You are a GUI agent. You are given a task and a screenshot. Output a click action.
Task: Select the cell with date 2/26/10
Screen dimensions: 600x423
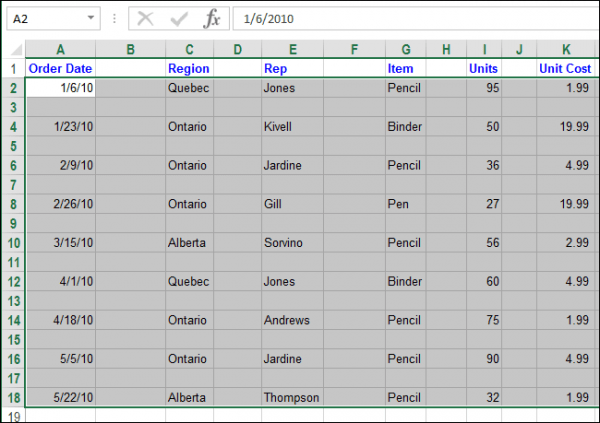tap(60, 204)
